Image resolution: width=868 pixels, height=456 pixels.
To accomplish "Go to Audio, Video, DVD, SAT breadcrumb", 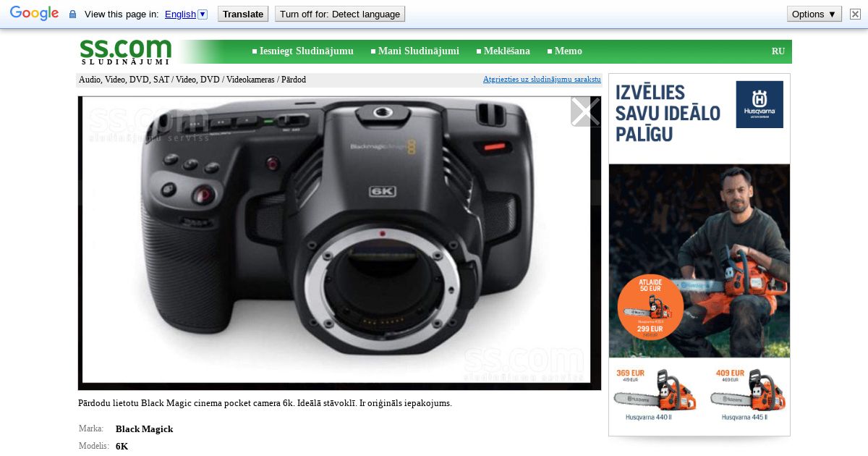I will click(x=124, y=80).
